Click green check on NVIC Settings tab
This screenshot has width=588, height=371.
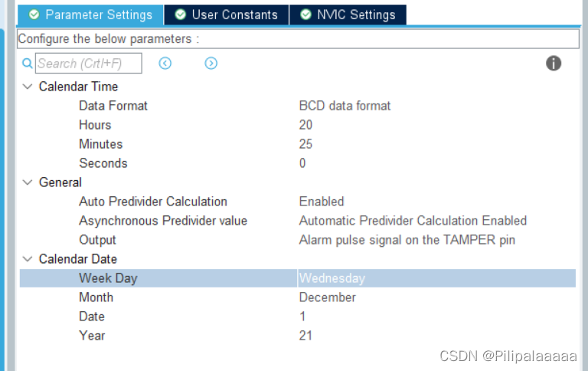point(306,15)
